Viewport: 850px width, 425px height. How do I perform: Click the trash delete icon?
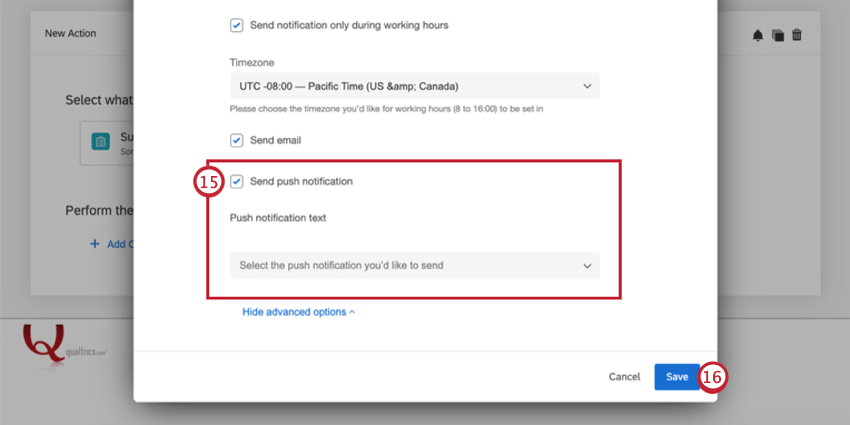pyautogui.click(x=797, y=35)
